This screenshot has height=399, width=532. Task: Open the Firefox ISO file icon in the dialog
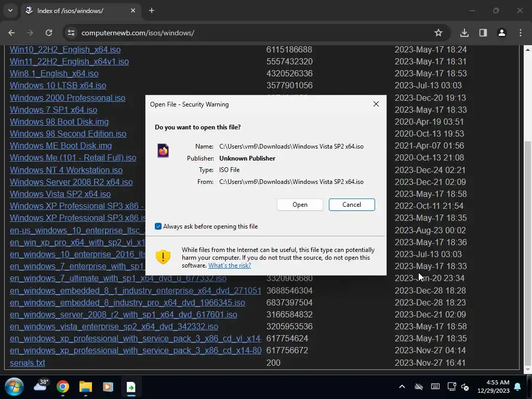163,151
